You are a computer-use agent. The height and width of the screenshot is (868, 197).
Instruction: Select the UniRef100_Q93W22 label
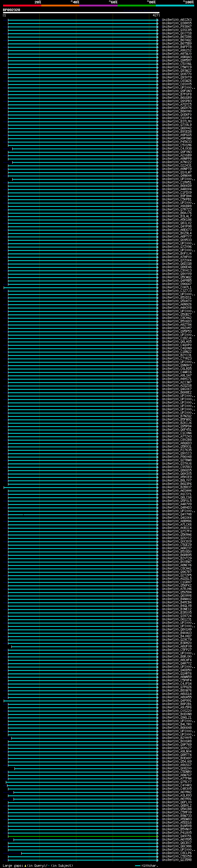177,71
